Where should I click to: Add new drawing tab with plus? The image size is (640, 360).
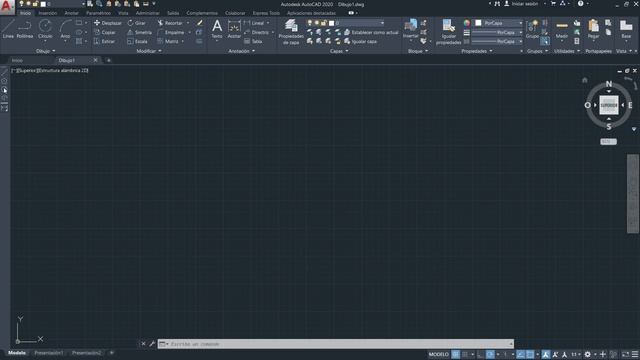[109, 60]
